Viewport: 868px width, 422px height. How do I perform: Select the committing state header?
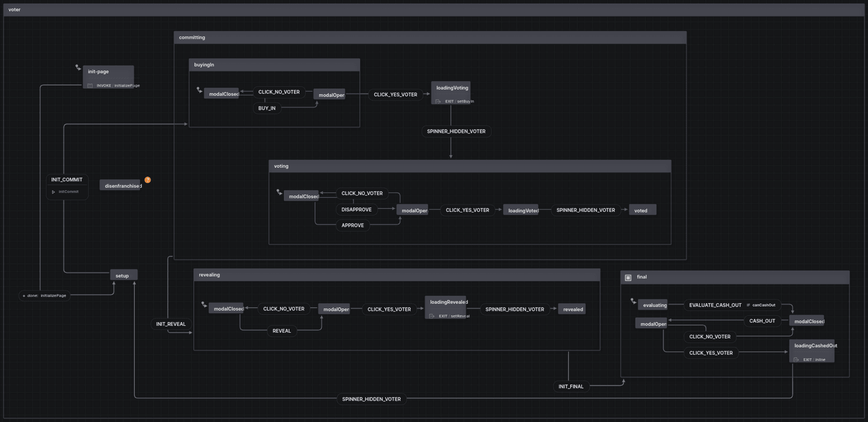click(x=430, y=38)
